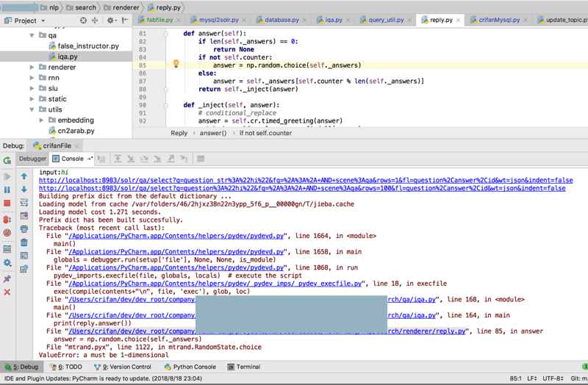Expand the renderer folder
This screenshot has height=385, width=588.
click(32, 68)
